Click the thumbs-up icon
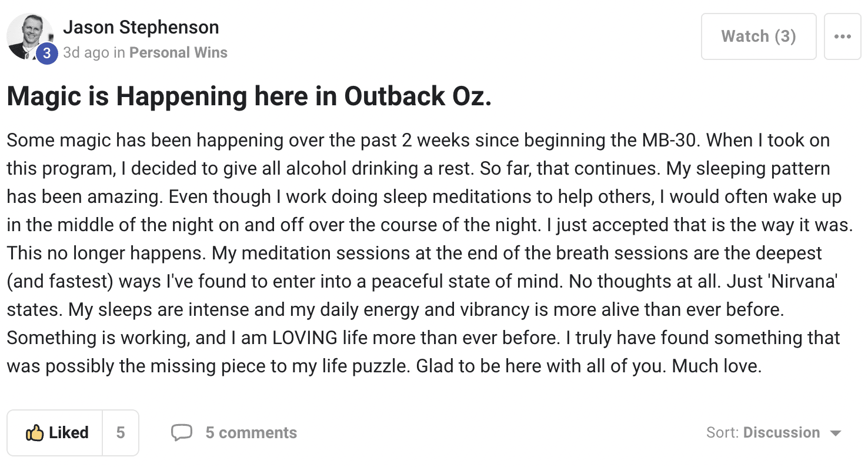The image size is (868, 467). (x=35, y=433)
